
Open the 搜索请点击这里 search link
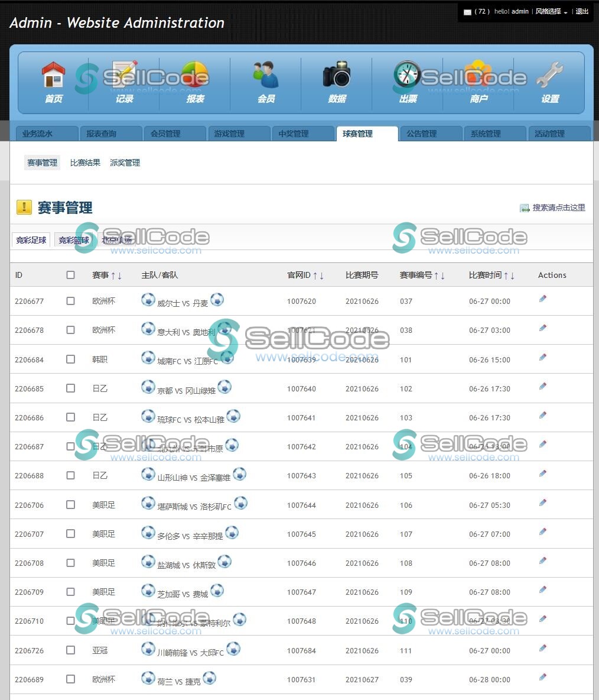tap(558, 208)
